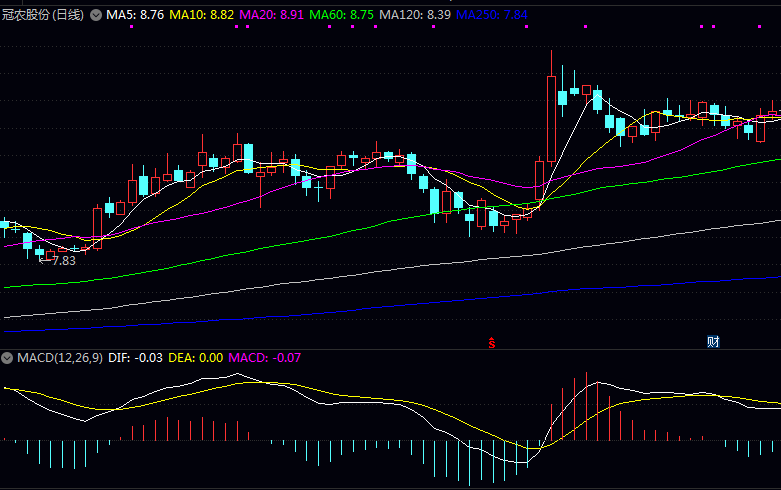Click the magenta MACD: -0.07 value
The height and width of the screenshot is (490, 781).
265,357
